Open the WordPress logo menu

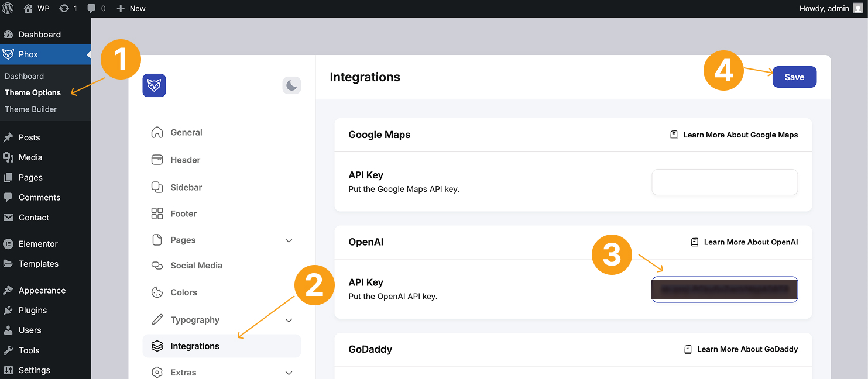[8, 8]
